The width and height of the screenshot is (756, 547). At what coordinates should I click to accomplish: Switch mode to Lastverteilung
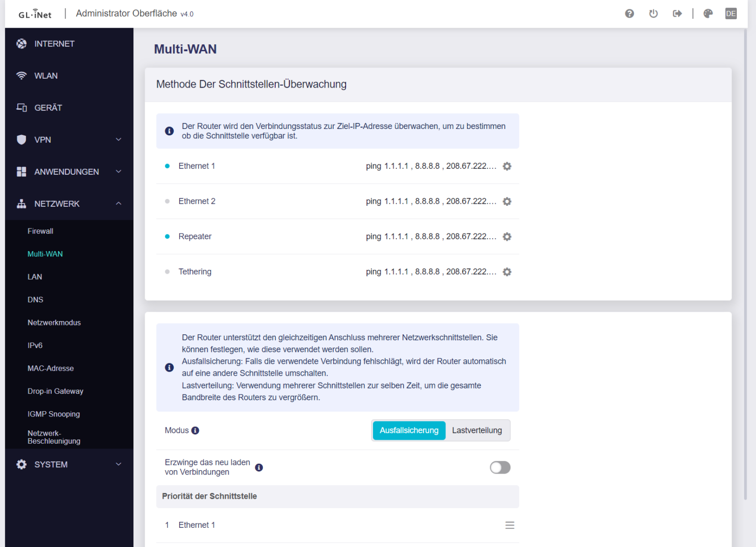point(476,430)
